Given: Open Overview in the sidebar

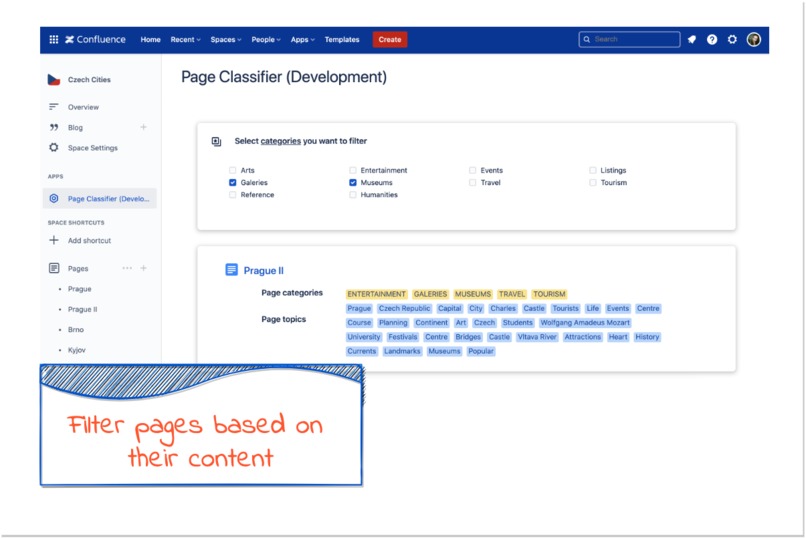Looking at the screenshot, I should click(83, 107).
